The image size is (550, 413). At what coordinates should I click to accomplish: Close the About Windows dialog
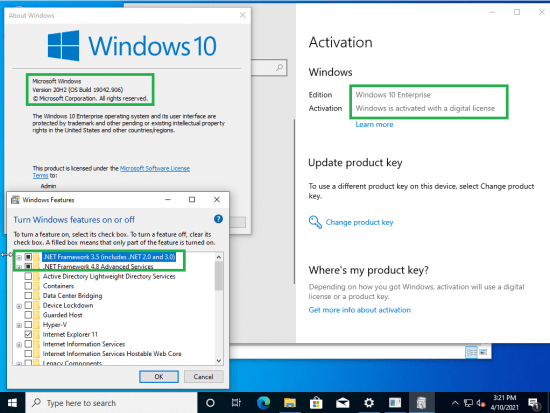click(x=242, y=15)
